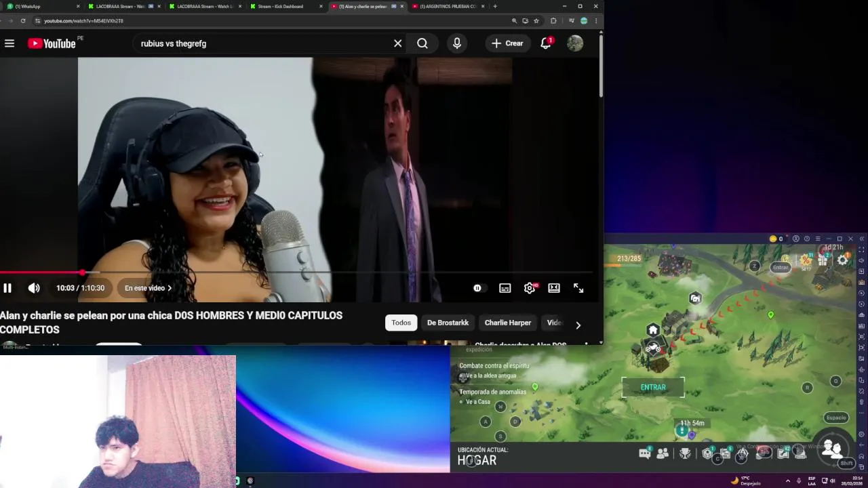Select the 'De Brostarkk' filter chip
Viewport: 868px width, 488px height.
tap(448, 323)
